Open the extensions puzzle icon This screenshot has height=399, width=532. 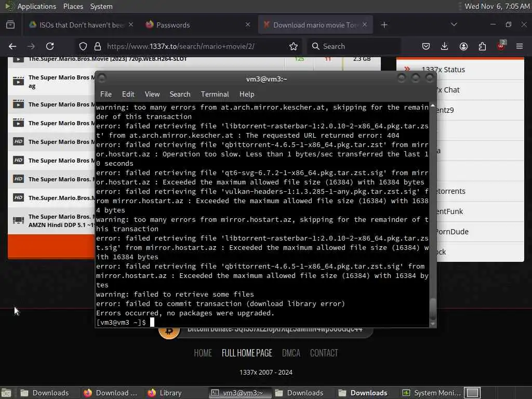482,46
